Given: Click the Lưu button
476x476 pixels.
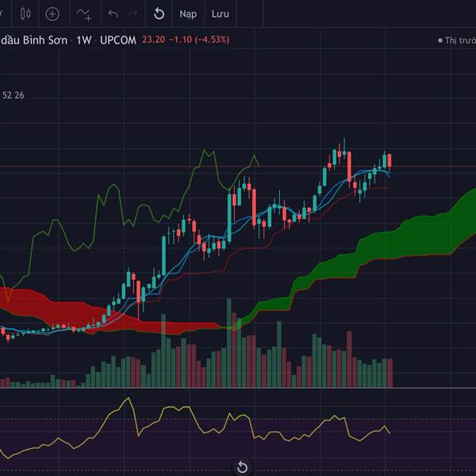Looking at the screenshot, I should coord(220,14).
